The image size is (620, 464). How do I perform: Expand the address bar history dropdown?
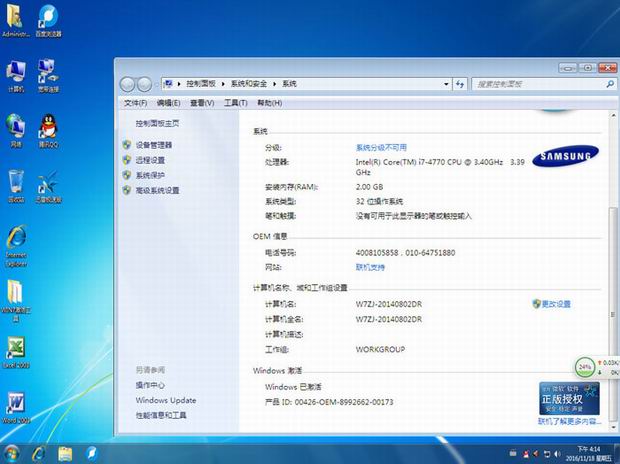444,84
